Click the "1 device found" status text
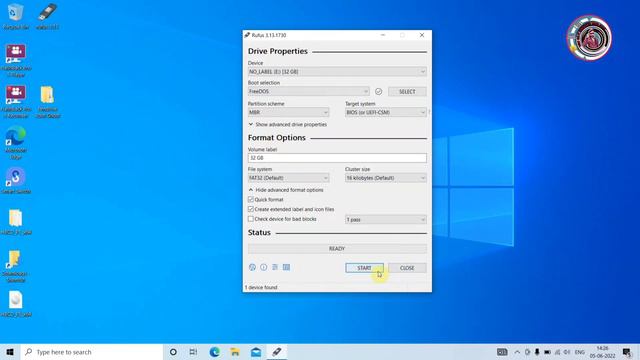Screen dimensions: 640x360 [x=261, y=287]
